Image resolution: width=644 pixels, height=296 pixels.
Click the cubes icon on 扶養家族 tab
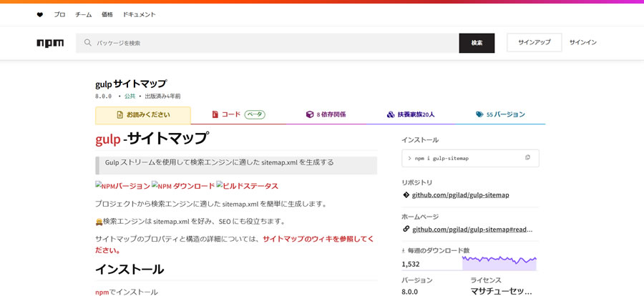pyautogui.click(x=391, y=114)
